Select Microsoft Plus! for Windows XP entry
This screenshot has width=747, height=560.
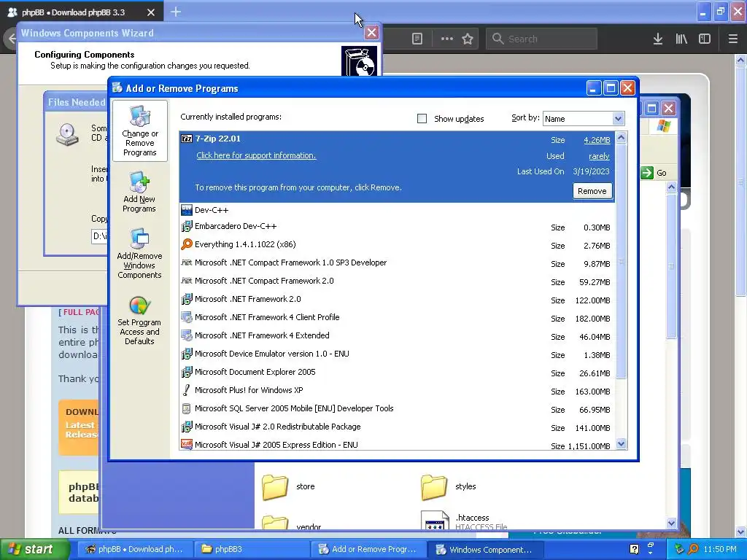397,391
